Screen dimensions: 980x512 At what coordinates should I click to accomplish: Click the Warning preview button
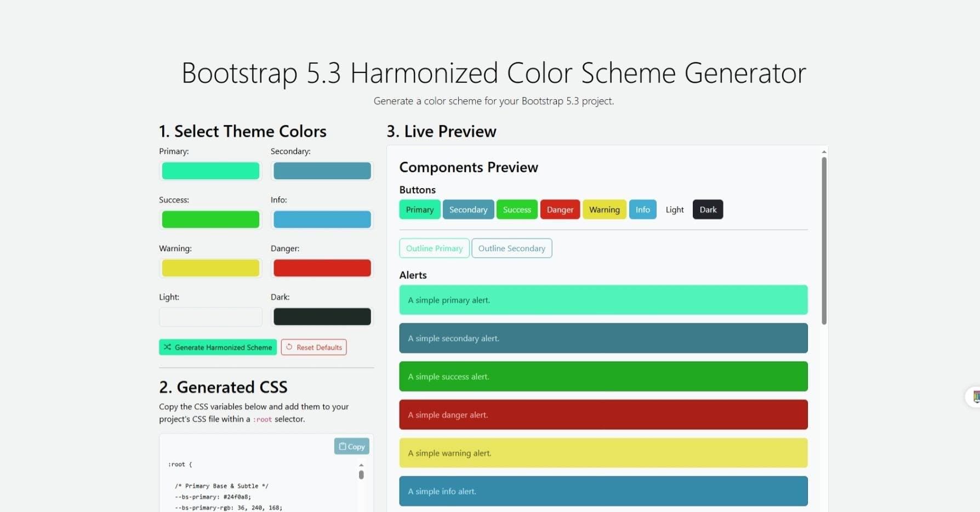[x=605, y=209]
